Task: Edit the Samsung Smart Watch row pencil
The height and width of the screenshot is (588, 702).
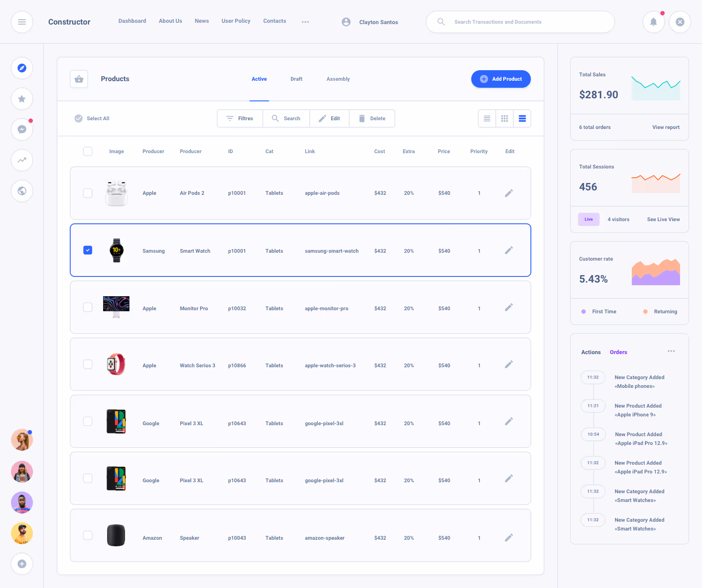Action: coord(509,250)
